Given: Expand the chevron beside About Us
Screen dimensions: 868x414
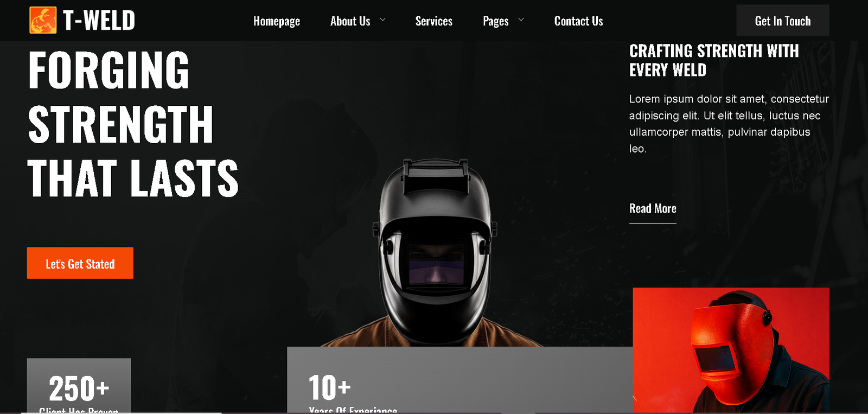Looking at the screenshot, I should [x=382, y=20].
